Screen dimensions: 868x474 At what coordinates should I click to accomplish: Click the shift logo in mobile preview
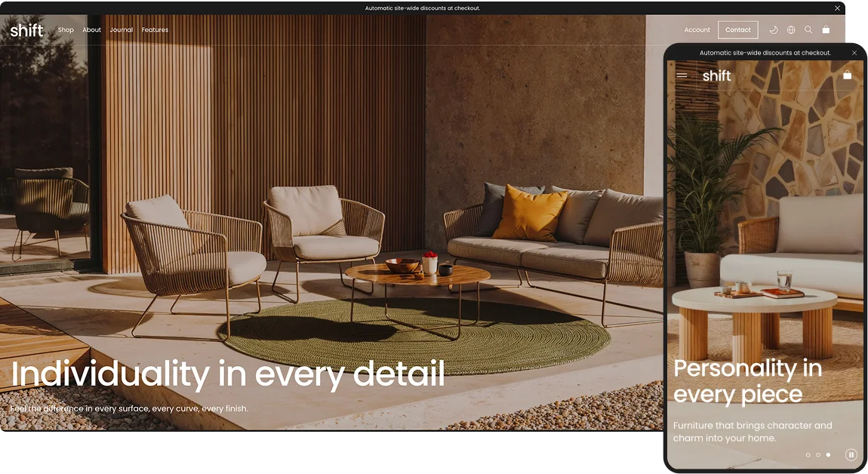(x=716, y=75)
